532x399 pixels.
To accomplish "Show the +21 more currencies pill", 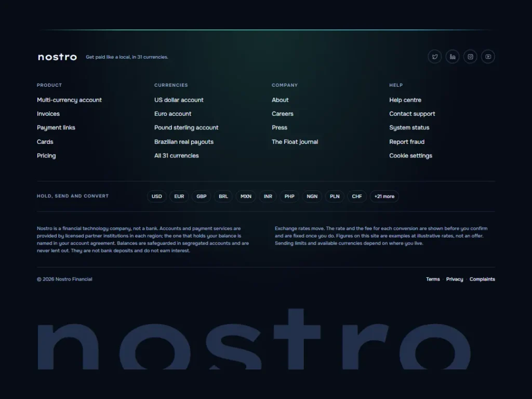I will (384, 196).
